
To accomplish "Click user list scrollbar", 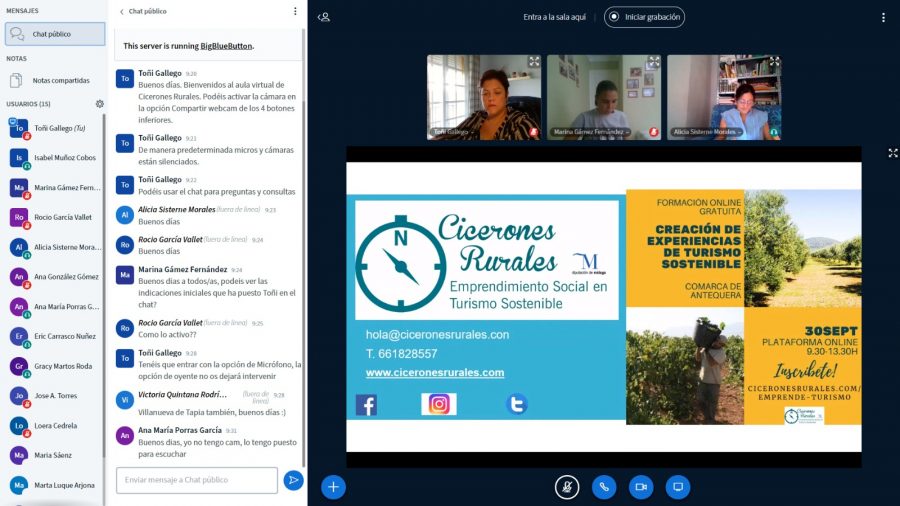I will pos(104,287).
